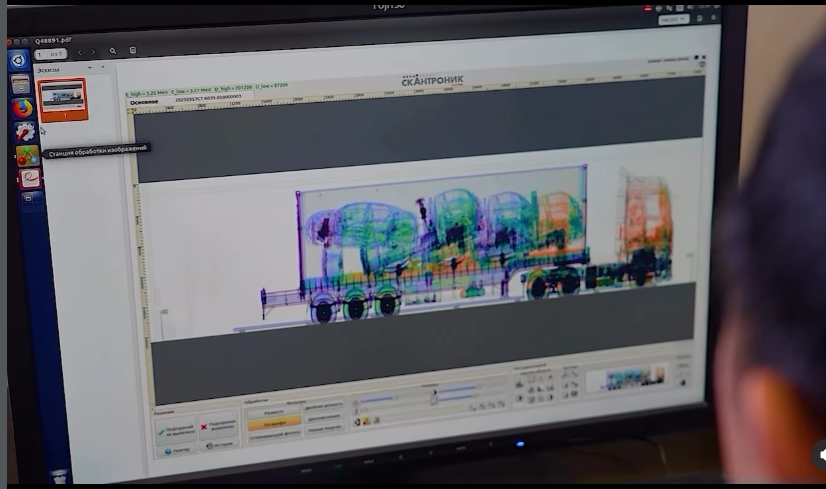Launch Firefox from the dock

23,109
